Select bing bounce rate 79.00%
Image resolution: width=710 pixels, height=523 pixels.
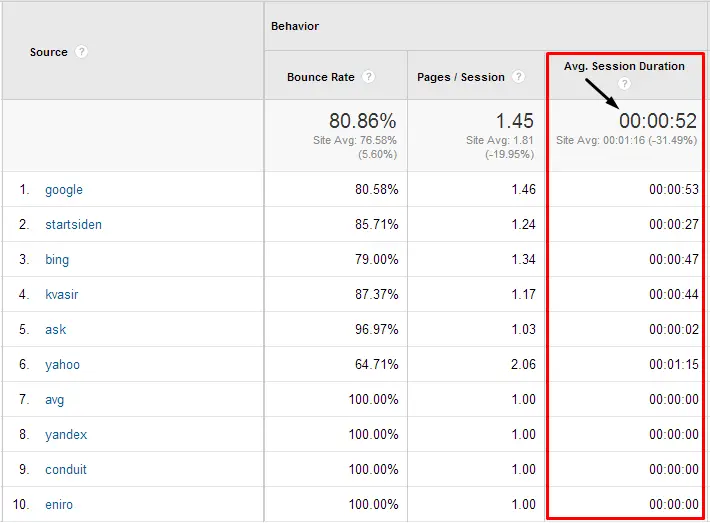(377, 259)
